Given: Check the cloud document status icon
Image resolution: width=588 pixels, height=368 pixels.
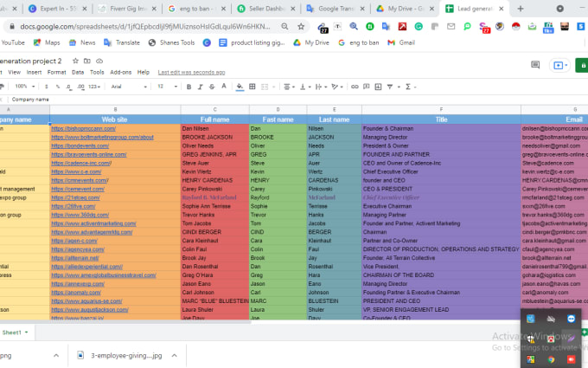Looking at the screenshot, I should tap(99, 61).
